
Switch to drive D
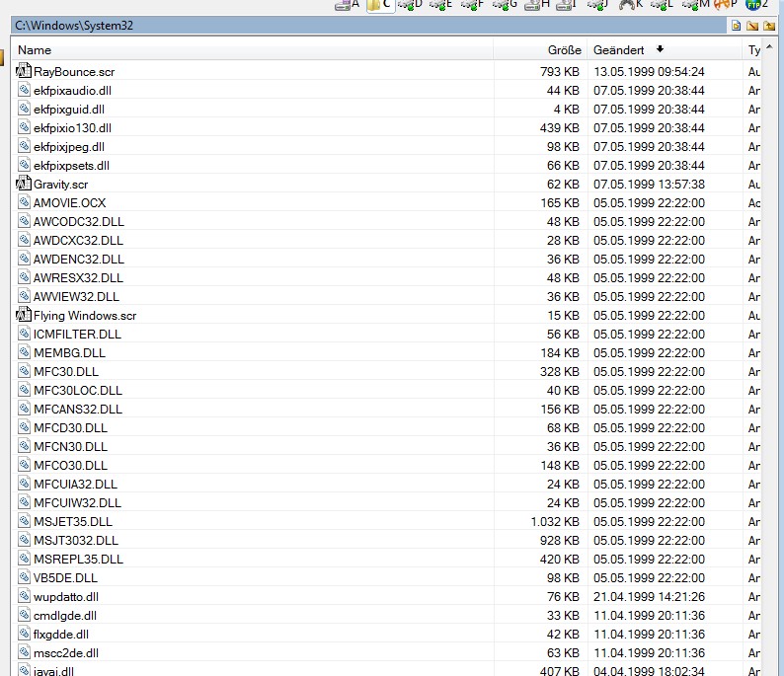411,5
